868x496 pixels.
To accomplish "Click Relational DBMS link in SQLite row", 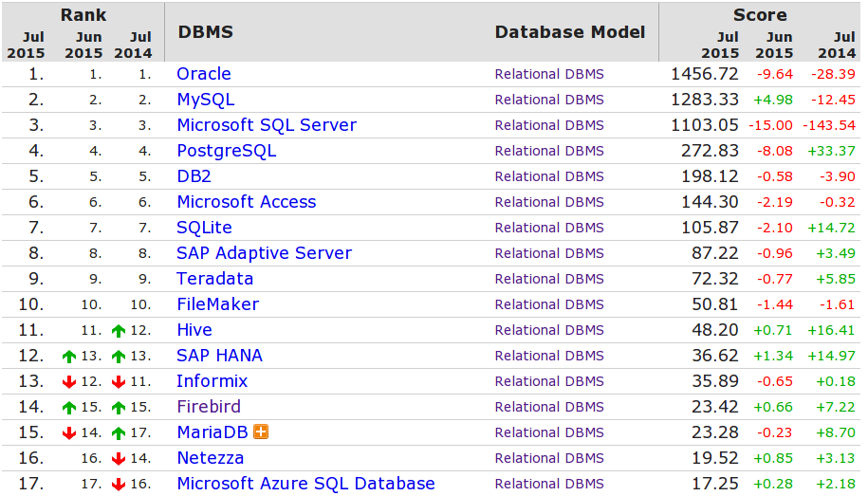I will tap(548, 228).
